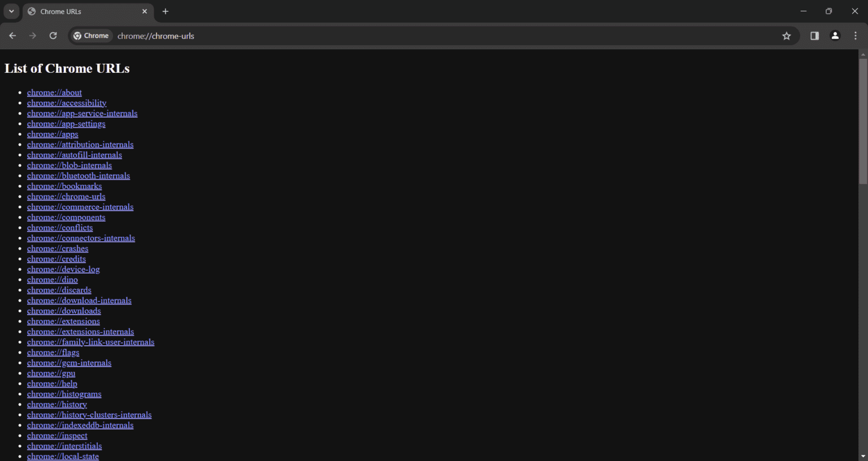This screenshot has height=461, width=868.
Task: Click the scrollbar down arrow
Action: (863, 456)
